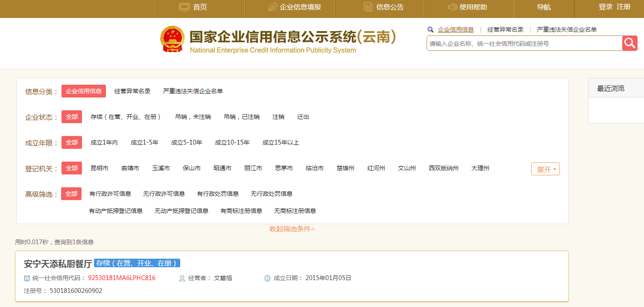Filter registration authority by 大理州
Image resolution: width=644 pixels, height=307 pixels.
480,168
